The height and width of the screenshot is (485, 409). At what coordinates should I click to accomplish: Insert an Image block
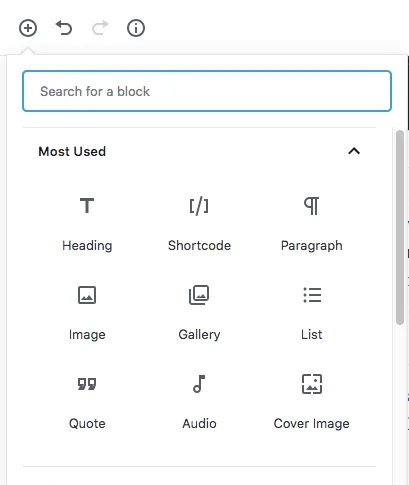[x=87, y=313]
